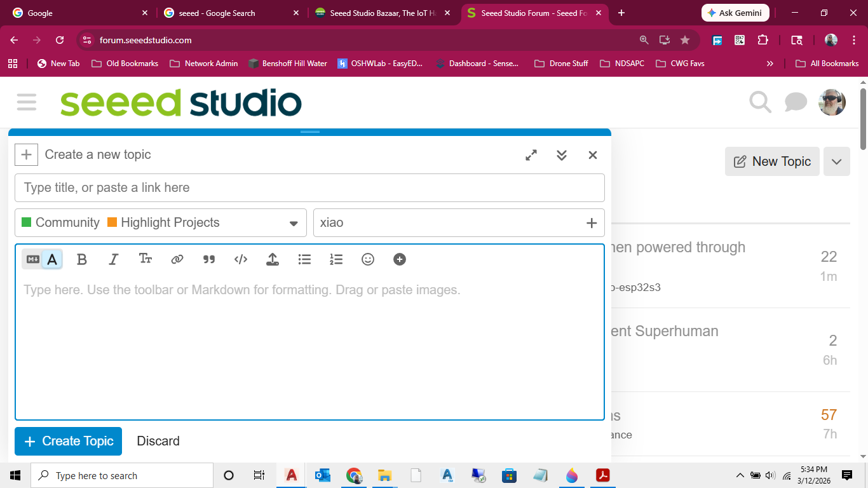
Task: Click the topic title input field
Action: (309, 188)
